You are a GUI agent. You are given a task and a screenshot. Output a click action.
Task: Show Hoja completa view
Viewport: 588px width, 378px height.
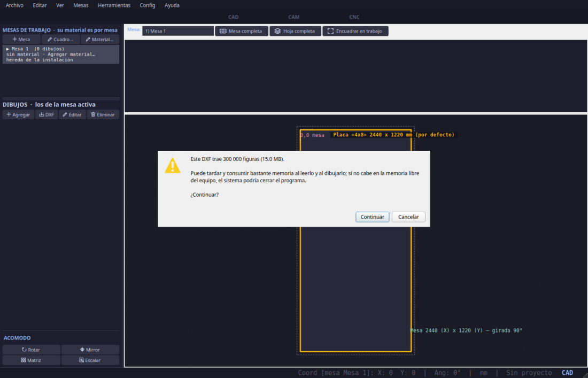click(295, 31)
